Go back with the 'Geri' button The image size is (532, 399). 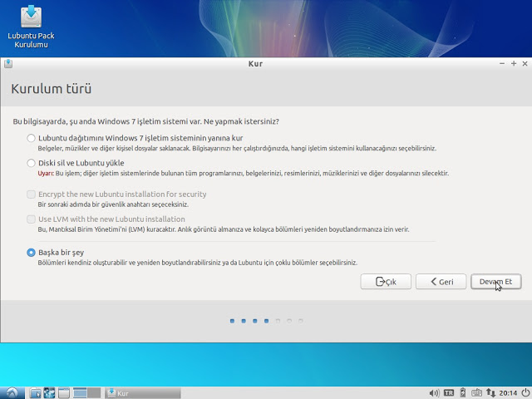[x=441, y=282]
